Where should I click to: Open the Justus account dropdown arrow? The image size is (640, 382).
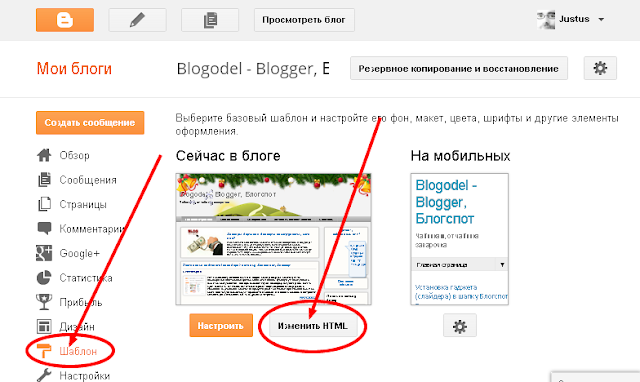coord(601,20)
